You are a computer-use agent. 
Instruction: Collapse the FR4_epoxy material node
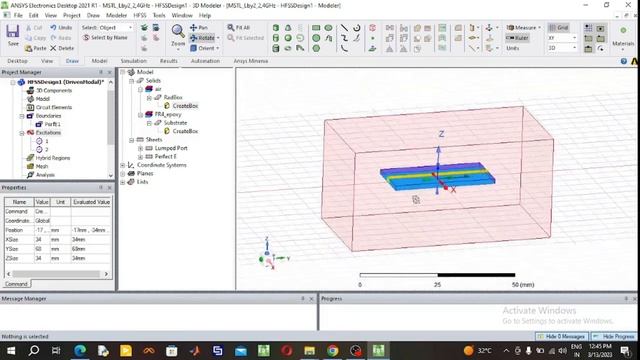(140, 115)
